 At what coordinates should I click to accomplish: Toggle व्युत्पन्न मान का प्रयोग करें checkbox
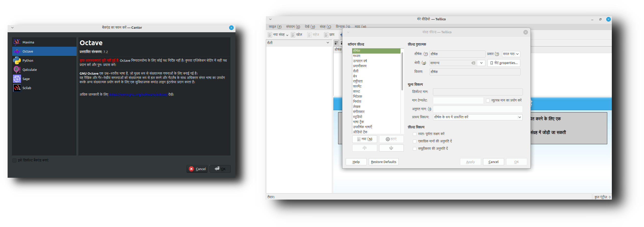[x=488, y=101]
